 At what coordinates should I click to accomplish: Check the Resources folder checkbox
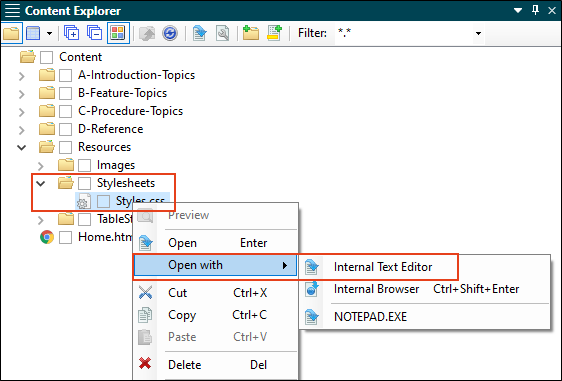click(x=65, y=147)
